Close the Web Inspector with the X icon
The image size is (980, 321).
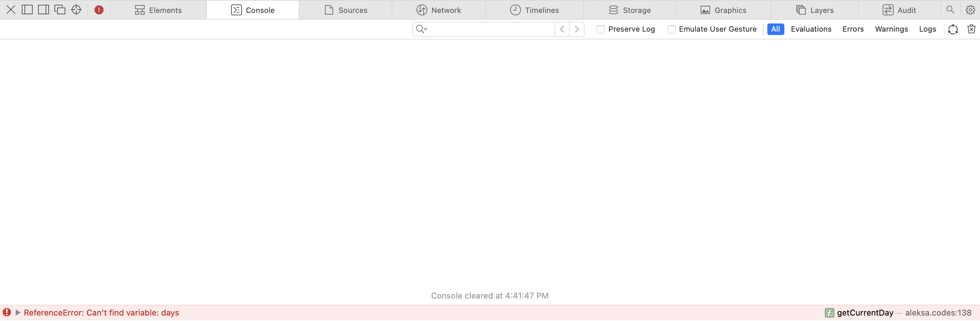[x=10, y=10]
